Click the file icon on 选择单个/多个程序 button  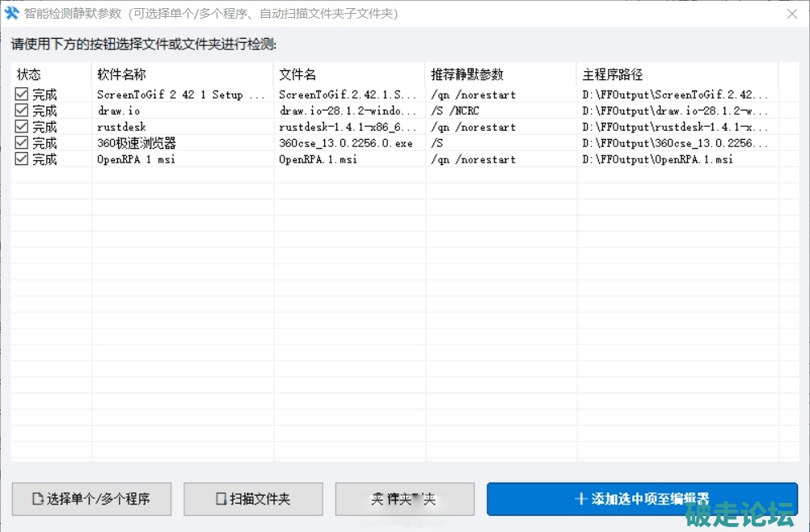[37, 499]
